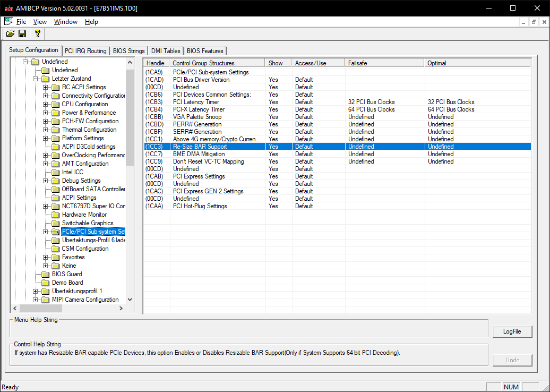Expand the OverClocking Performance node
This screenshot has height=392, width=550.
click(x=45, y=156)
